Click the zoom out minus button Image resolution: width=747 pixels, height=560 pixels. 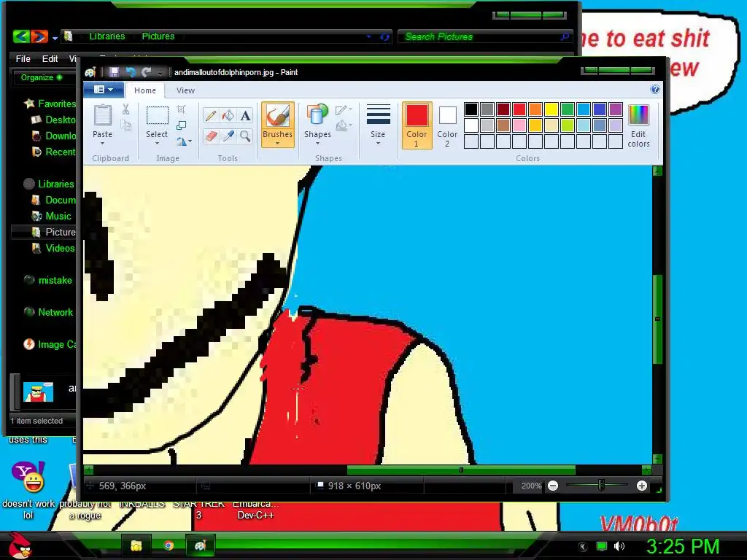[553, 486]
